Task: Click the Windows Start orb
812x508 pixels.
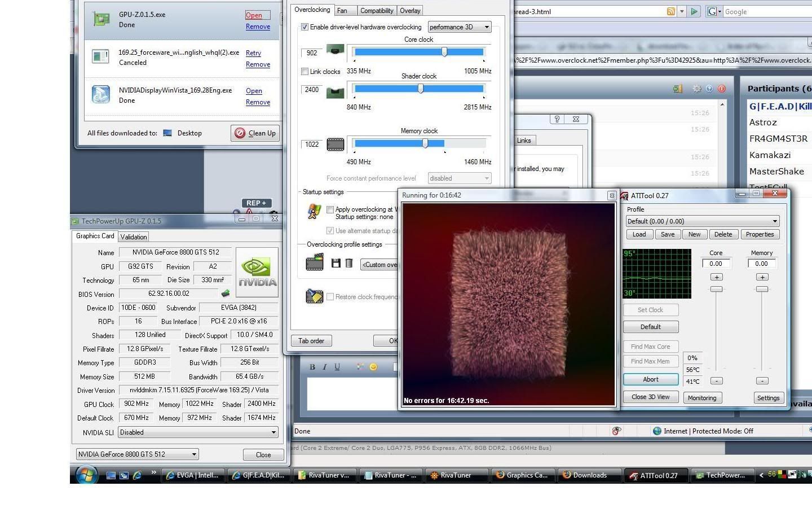Action: (86, 475)
